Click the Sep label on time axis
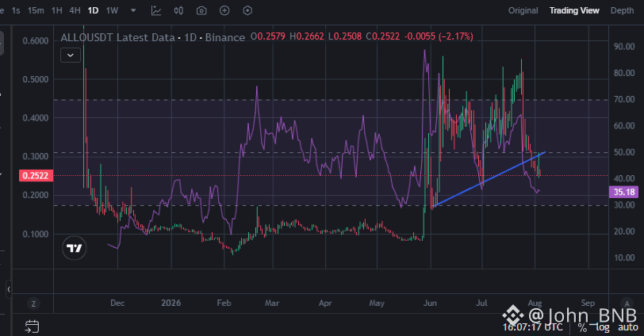Screen dimensions: 644x336 [x=588, y=303]
